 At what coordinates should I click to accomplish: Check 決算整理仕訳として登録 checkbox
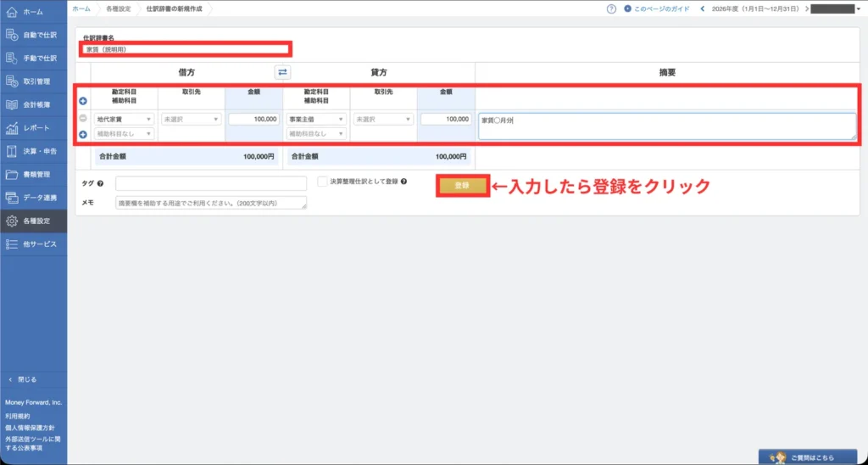pyautogui.click(x=322, y=182)
